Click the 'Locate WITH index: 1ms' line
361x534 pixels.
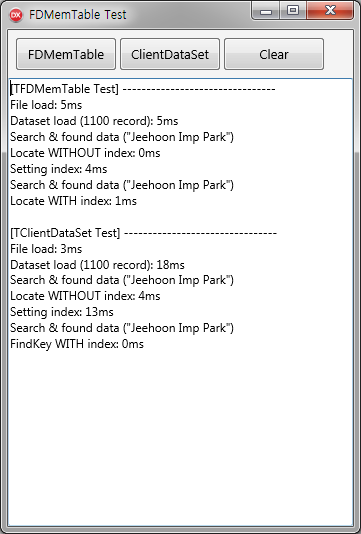point(73,201)
